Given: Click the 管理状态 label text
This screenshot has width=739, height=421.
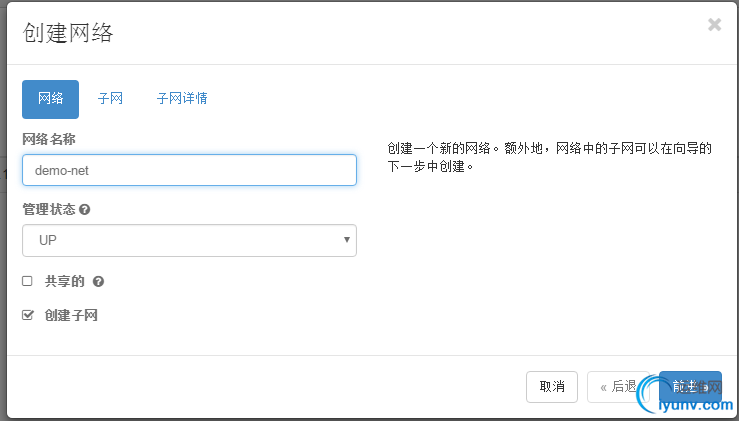Looking at the screenshot, I should (x=49, y=210).
